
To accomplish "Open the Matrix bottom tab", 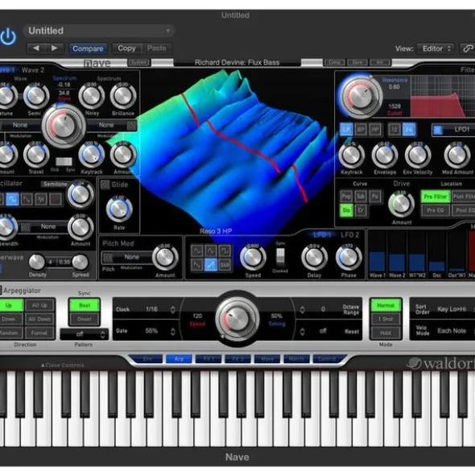I will (x=296, y=359).
